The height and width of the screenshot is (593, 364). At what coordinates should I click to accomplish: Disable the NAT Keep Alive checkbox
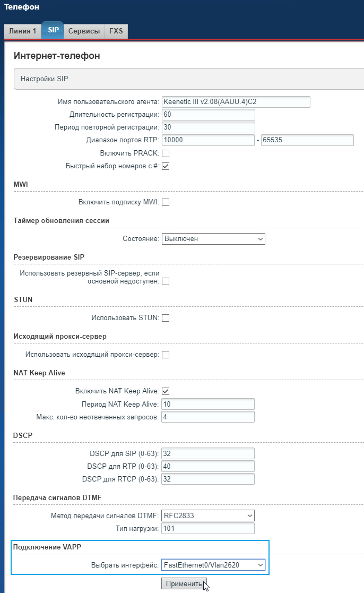pos(166,391)
